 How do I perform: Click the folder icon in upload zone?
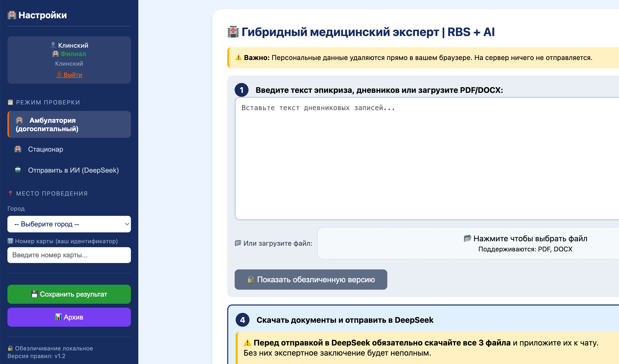pyautogui.click(x=467, y=238)
